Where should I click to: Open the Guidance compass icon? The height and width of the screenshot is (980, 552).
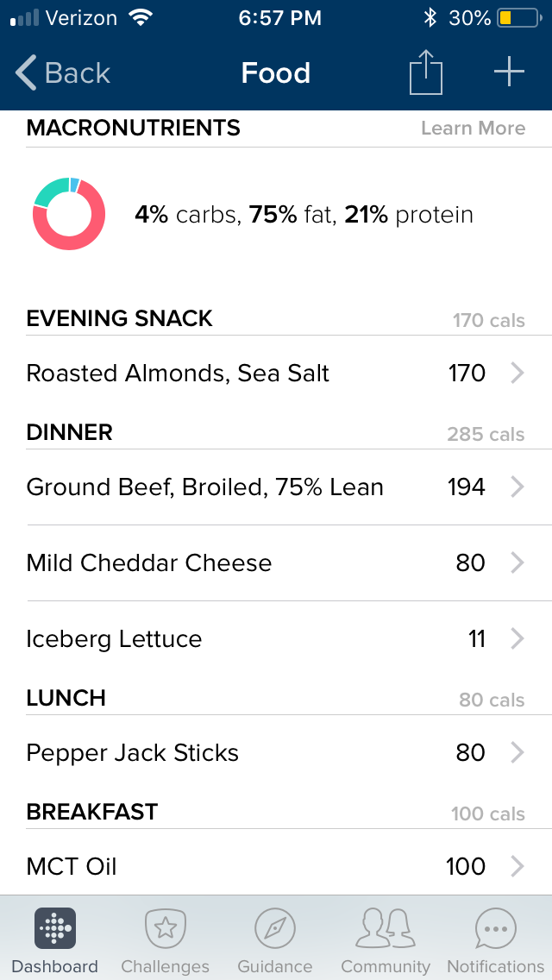point(275,929)
